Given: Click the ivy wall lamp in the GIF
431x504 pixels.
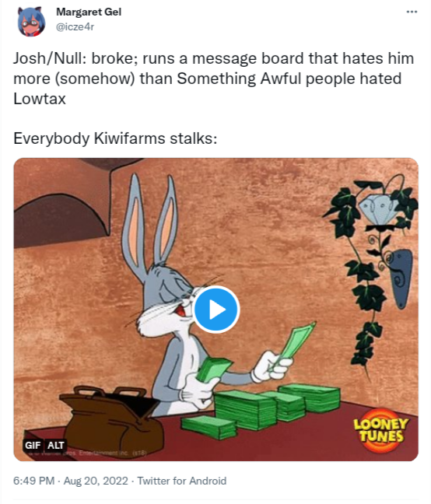Looking at the screenshot, I should click(x=376, y=250).
